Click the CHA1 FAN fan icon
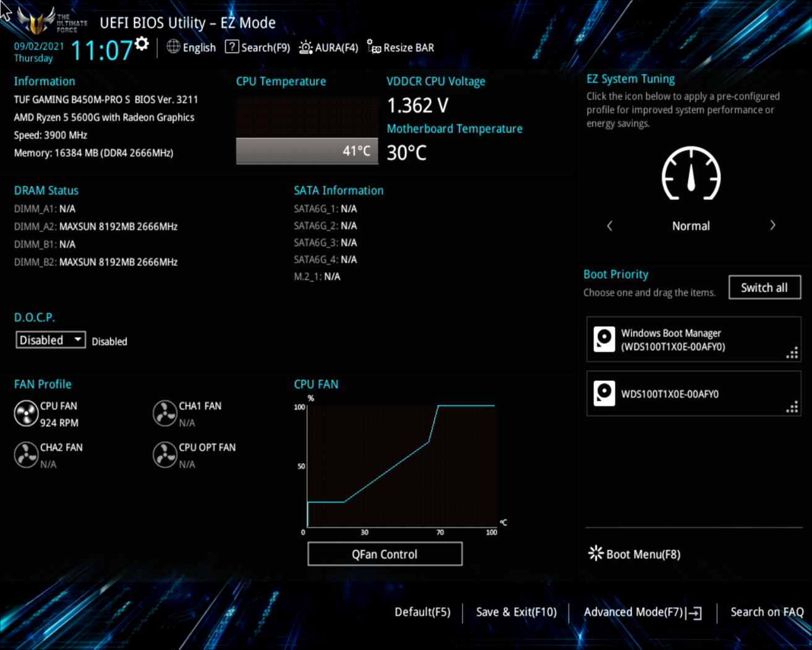 pos(165,414)
